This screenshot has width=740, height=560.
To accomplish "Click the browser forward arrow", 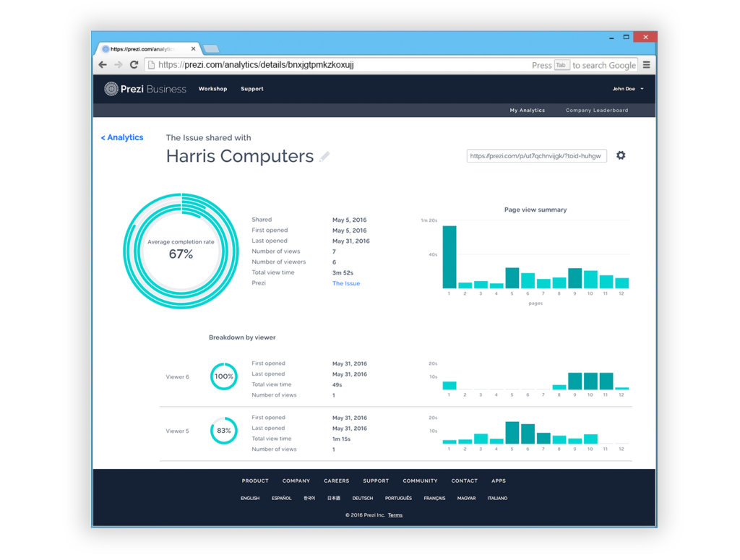I will click(118, 64).
